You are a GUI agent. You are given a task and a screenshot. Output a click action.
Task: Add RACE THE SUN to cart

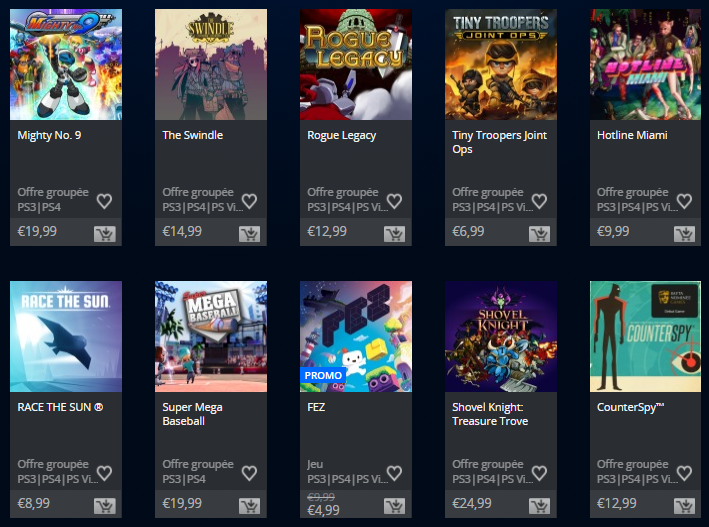[x=105, y=506]
